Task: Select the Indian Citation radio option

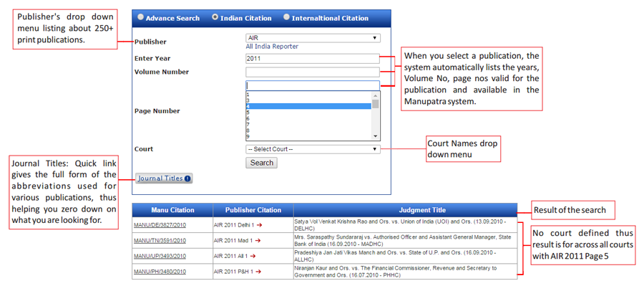Action: pyautogui.click(x=215, y=18)
